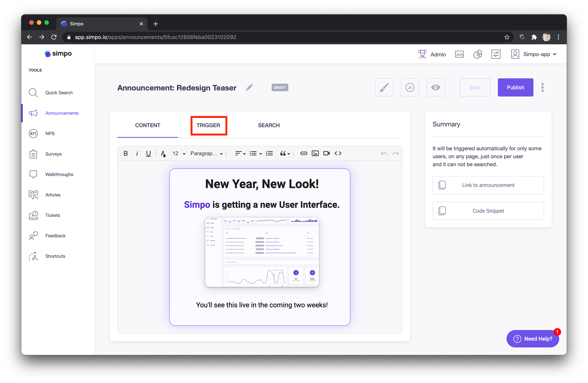Screen dimensions: 588x383
Task: Open the font size 12 dropdown
Action: 179,153
